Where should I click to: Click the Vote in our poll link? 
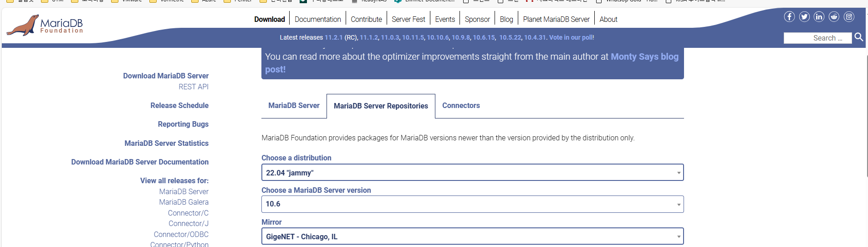pos(571,37)
